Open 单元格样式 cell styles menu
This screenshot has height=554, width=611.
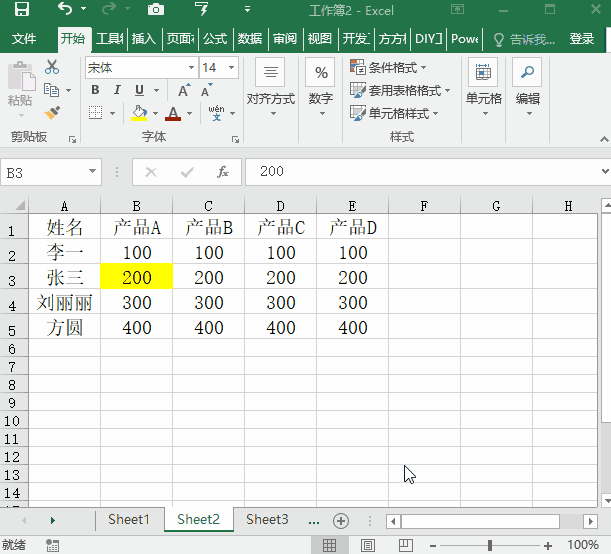point(394,113)
